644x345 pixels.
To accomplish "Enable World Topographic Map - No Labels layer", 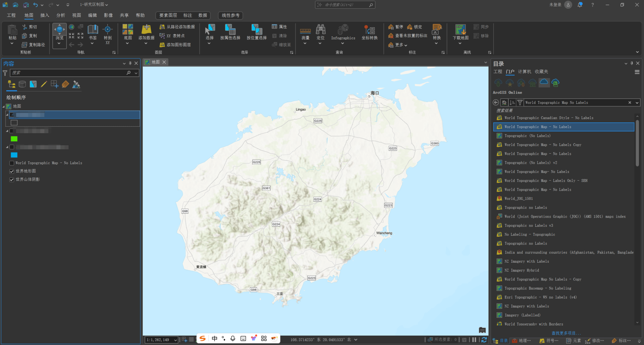I will pyautogui.click(x=12, y=163).
